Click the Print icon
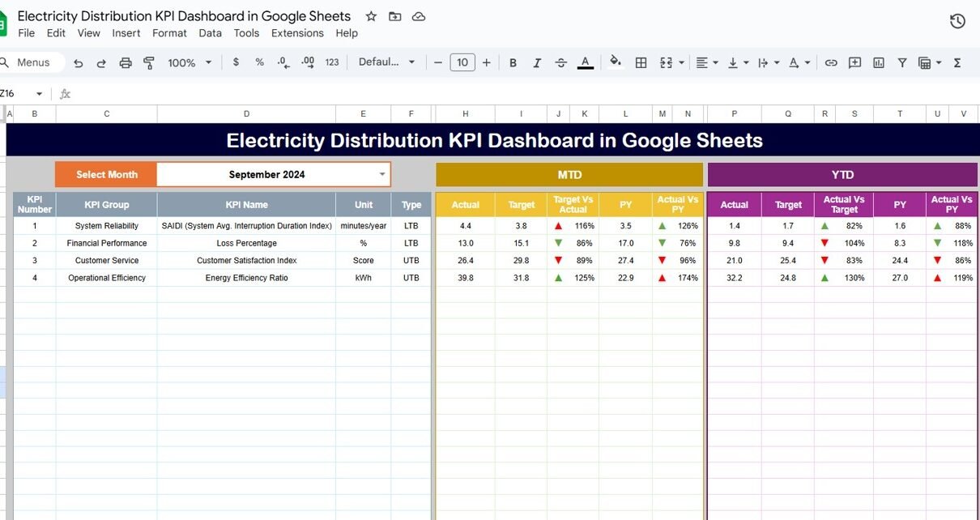Viewport: 980px width, 520px height. coord(126,62)
